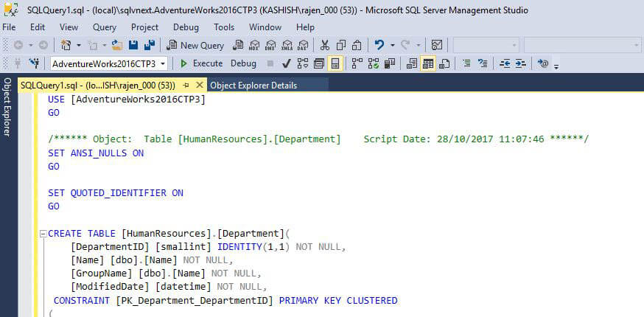Screen dimensions: 644x317
Task: Click the Copy icon in the toolbar
Action: (x=341, y=45)
